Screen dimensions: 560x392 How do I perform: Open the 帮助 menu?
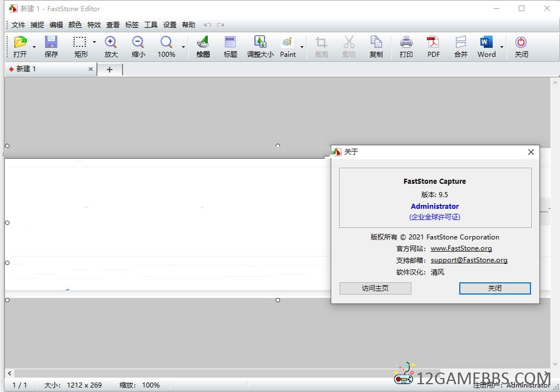coord(189,24)
